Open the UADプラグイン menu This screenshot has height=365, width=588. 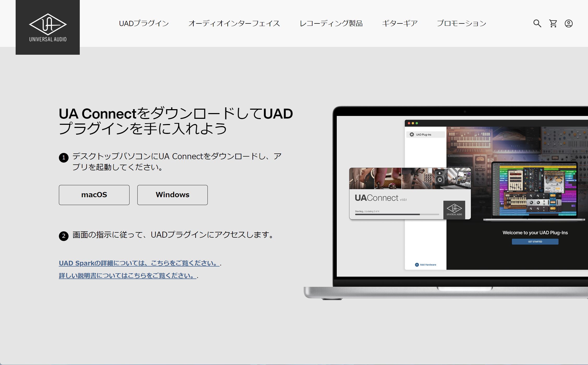(144, 23)
